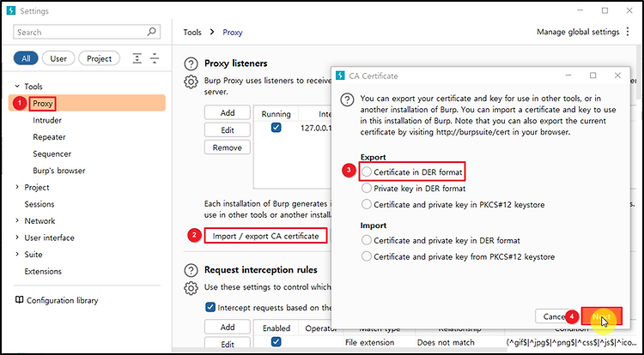
Task: Open the Manage global settings kebab menu
Action: click(627, 32)
